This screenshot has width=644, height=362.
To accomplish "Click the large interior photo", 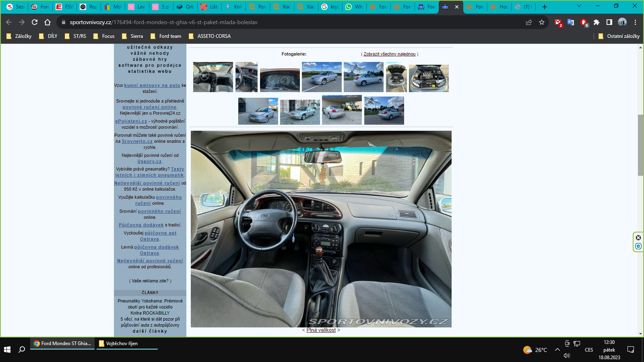I will [321, 229].
